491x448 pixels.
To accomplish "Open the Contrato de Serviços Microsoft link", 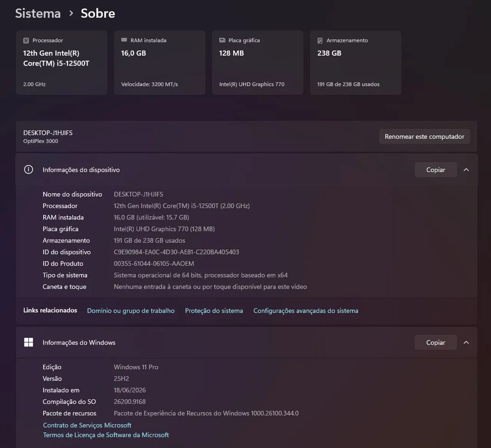I will [x=87, y=425].
